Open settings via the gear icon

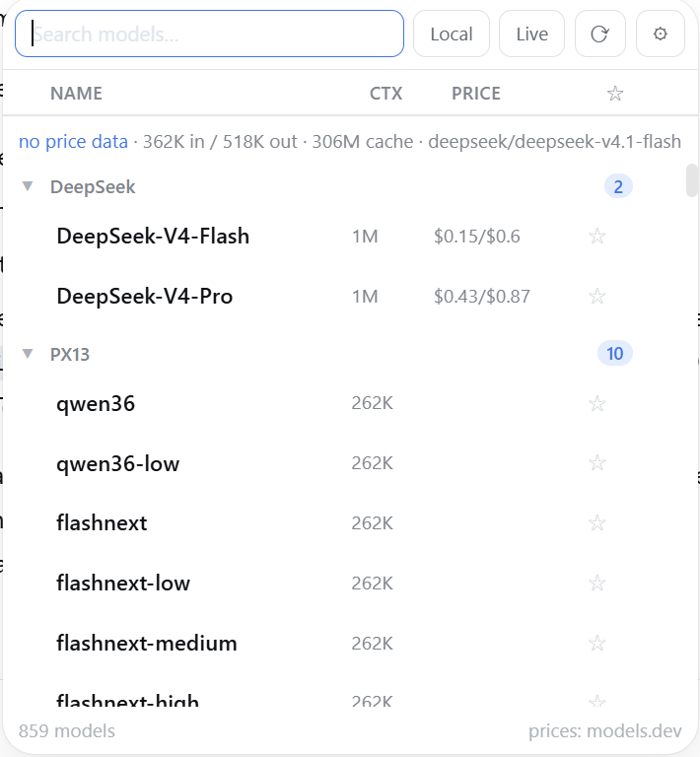point(660,34)
